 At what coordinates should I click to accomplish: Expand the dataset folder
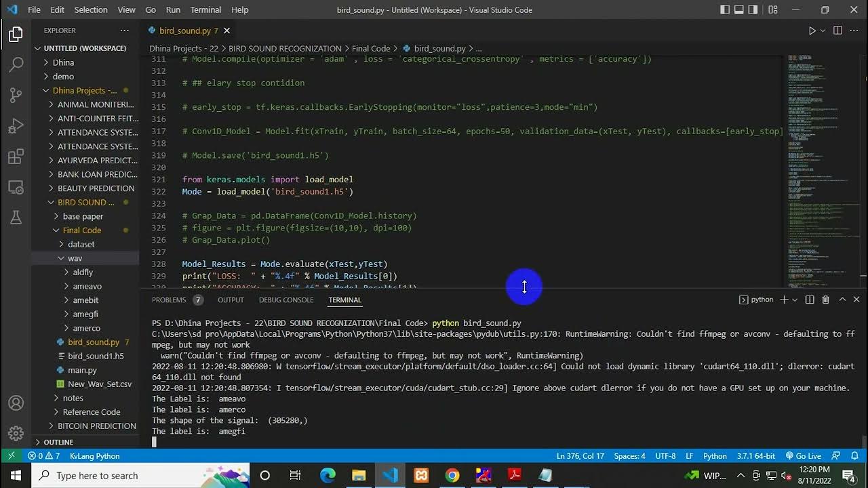click(x=61, y=244)
